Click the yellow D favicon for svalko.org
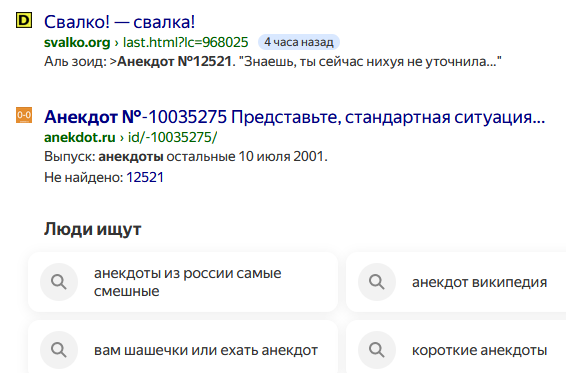This screenshot has width=566, height=373. point(24,20)
